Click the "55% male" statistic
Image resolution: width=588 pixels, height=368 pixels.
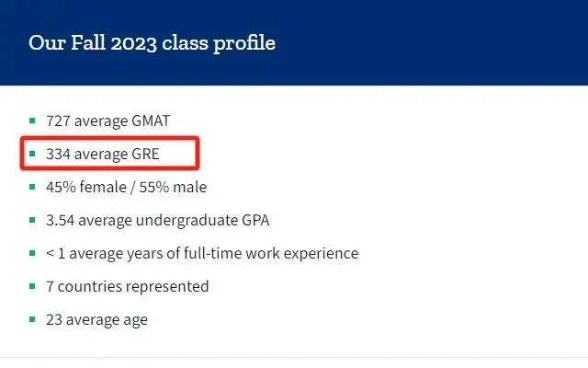tap(172, 188)
